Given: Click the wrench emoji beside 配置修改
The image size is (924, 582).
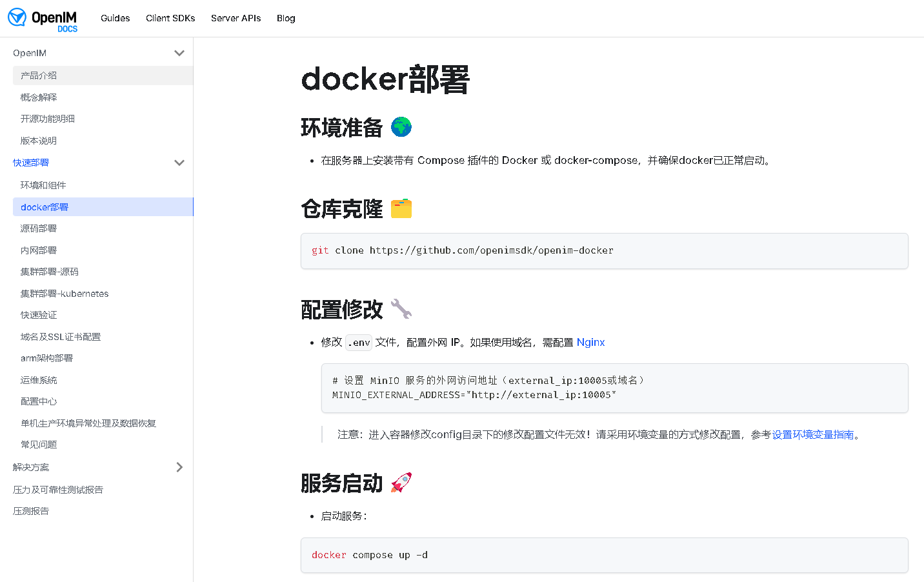Looking at the screenshot, I should point(401,309).
